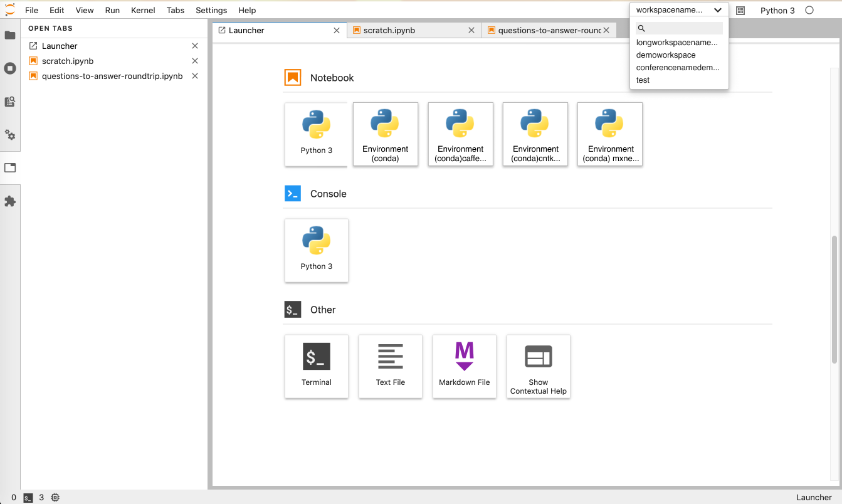Screen dimensions: 842x504
Task: Choose demoworkspace workspace option
Action: [666, 55]
